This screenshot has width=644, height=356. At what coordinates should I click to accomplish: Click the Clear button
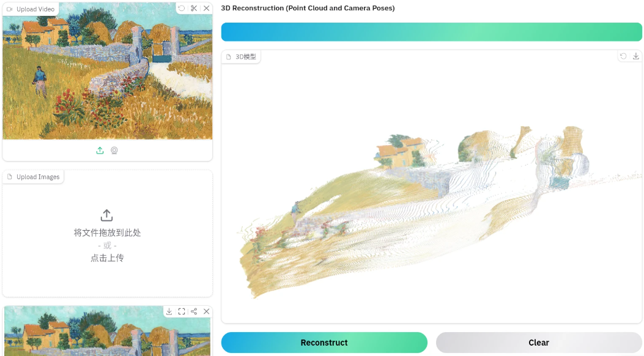(x=539, y=343)
